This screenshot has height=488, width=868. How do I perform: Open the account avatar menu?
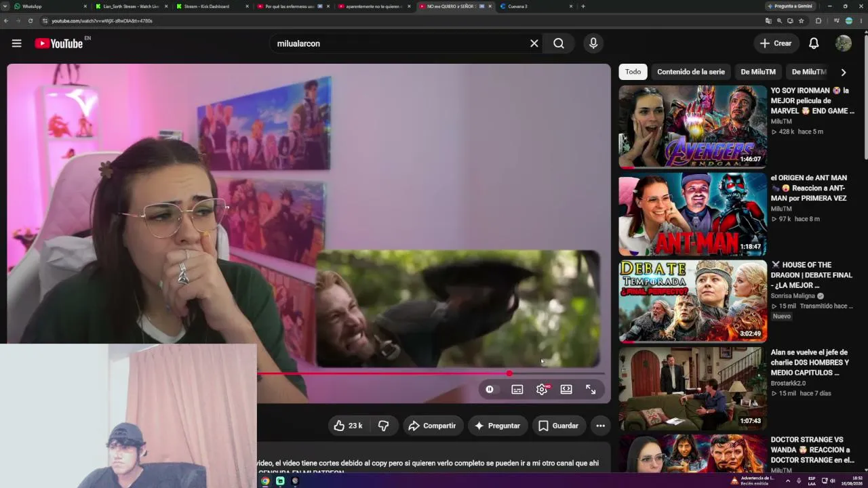tap(844, 43)
